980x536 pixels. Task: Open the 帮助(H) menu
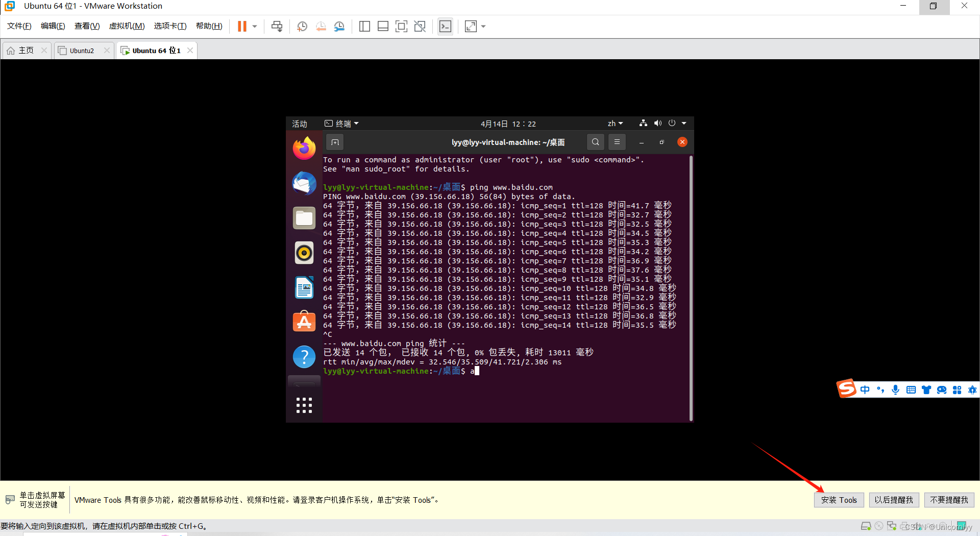(209, 26)
